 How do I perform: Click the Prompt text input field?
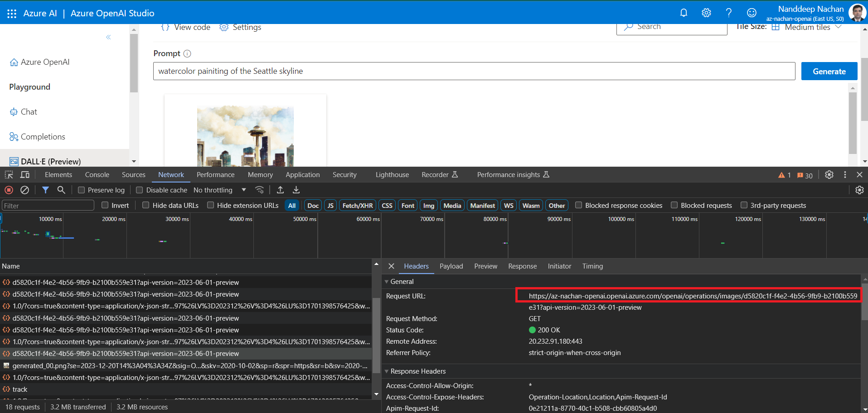pos(474,71)
